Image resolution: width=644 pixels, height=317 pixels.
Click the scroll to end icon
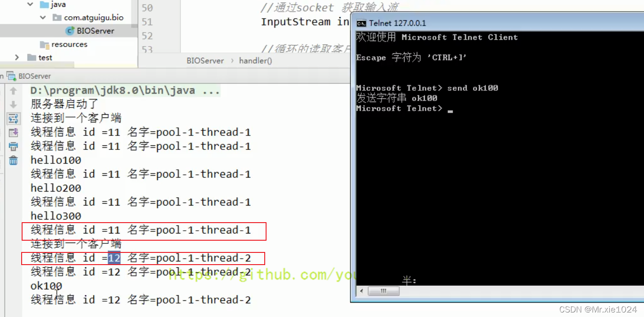[x=14, y=133]
